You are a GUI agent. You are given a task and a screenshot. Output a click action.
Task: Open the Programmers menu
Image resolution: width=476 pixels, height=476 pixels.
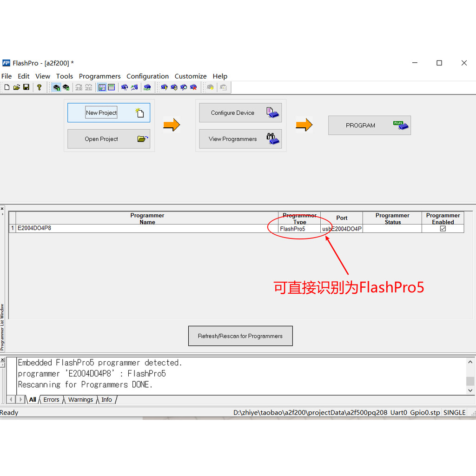coord(99,76)
